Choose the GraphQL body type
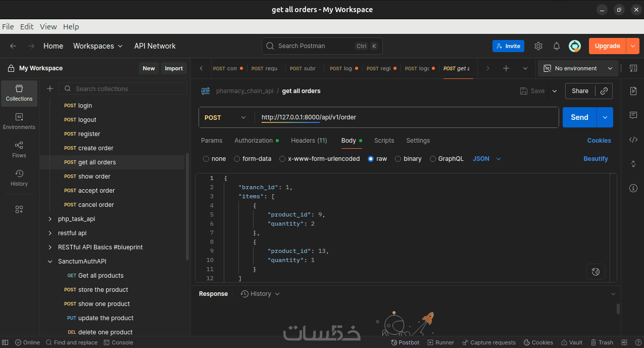The image size is (644, 348). pyautogui.click(x=433, y=159)
